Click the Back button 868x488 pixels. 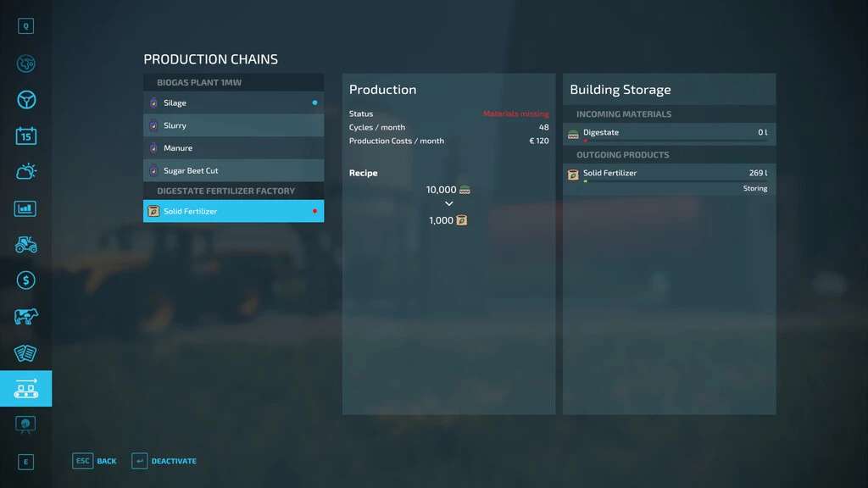[95, 461]
